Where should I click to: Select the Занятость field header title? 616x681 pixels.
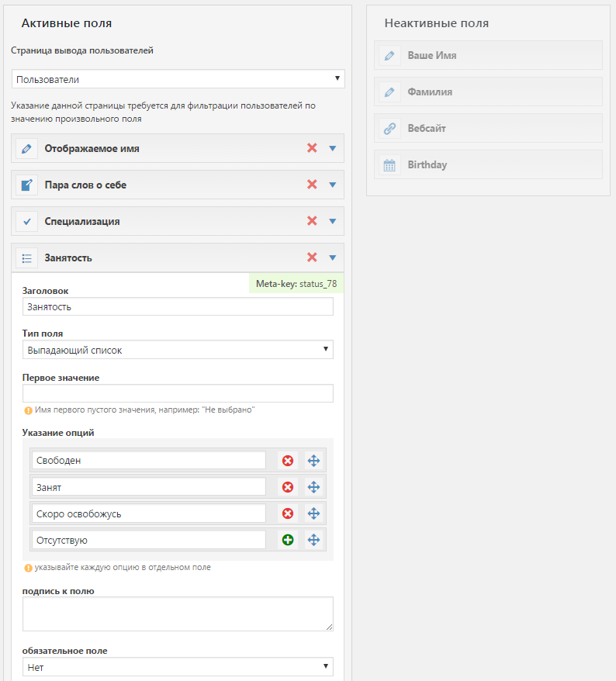[x=68, y=258]
